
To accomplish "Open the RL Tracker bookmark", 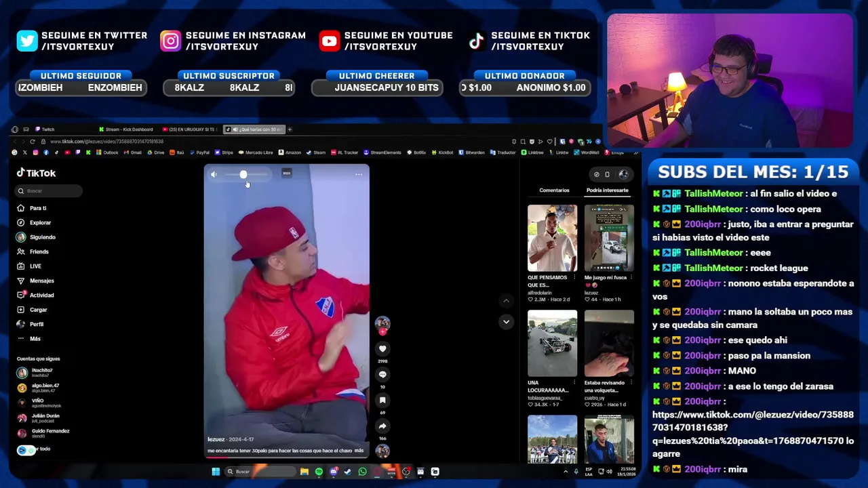I will click(344, 152).
